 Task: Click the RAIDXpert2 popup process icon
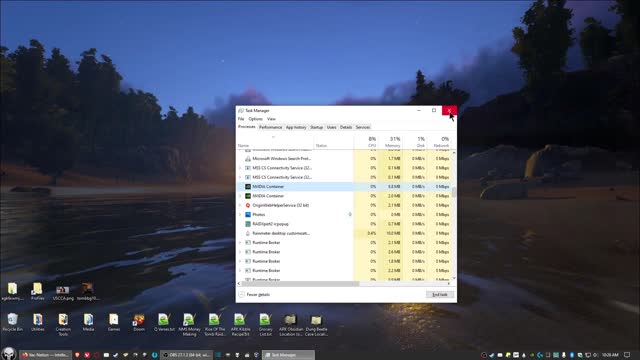pyautogui.click(x=248, y=224)
